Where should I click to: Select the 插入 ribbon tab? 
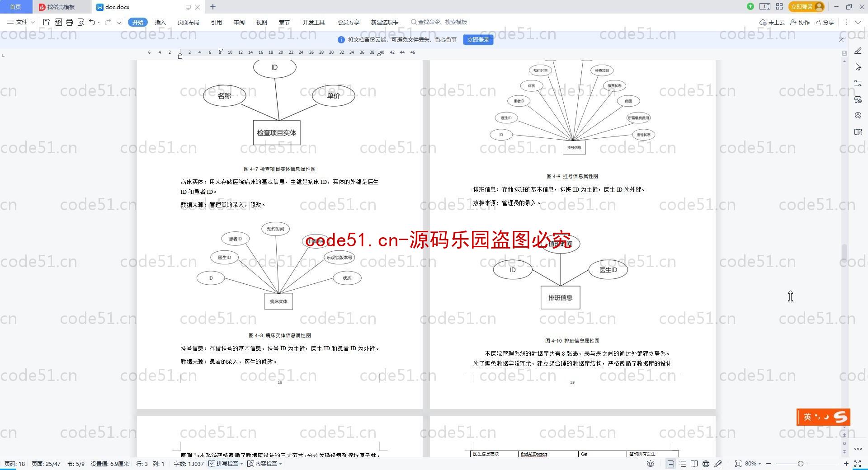click(x=160, y=22)
